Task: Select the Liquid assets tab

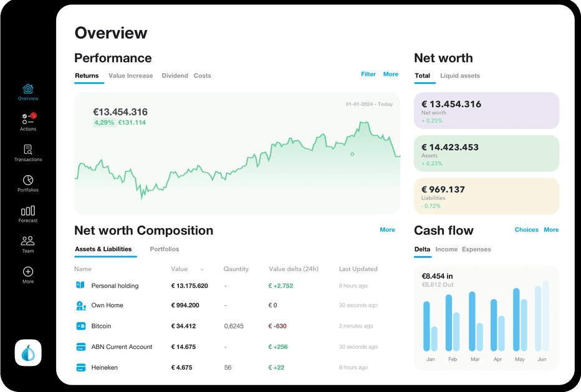Action: pyautogui.click(x=459, y=76)
